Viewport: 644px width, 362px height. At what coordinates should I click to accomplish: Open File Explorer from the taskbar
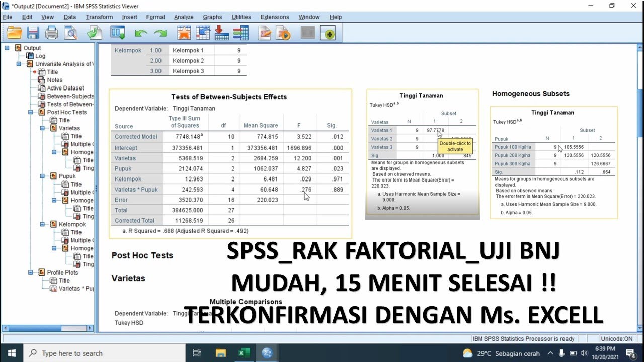tap(221, 353)
